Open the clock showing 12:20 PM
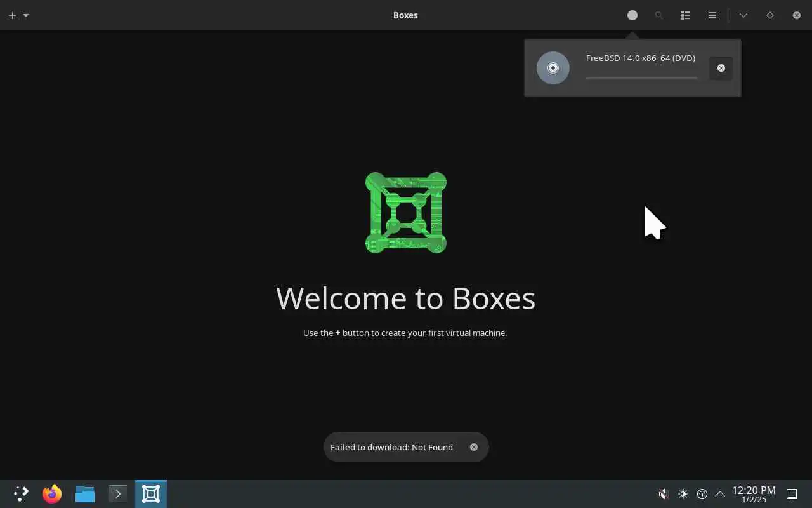The width and height of the screenshot is (812, 508). (x=754, y=494)
